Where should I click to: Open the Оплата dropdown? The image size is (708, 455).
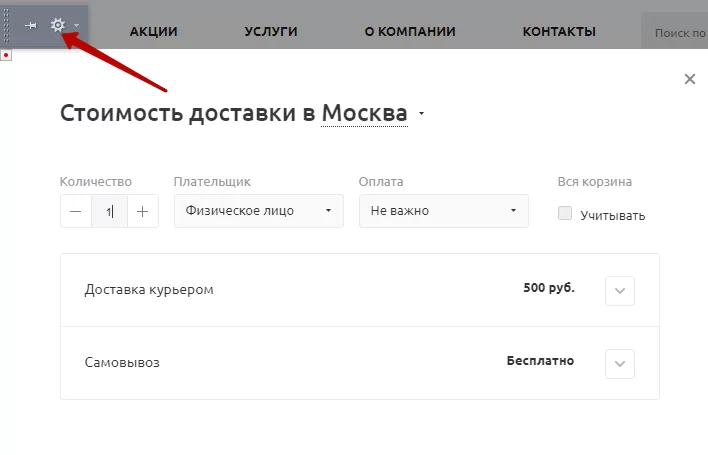444,211
